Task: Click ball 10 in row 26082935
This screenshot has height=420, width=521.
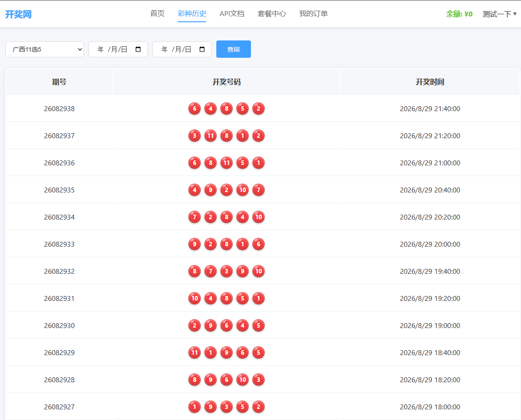Action: point(243,190)
